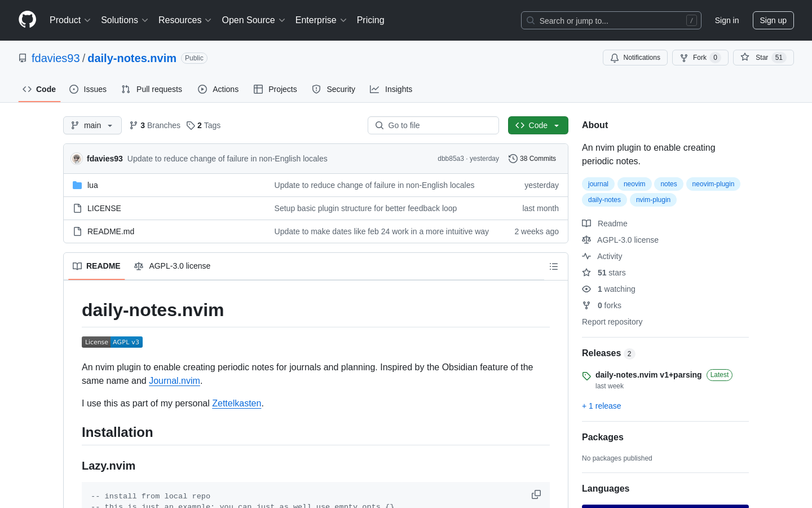
Task: Click the neovim-plugin topic tag
Action: click(713, 184)
